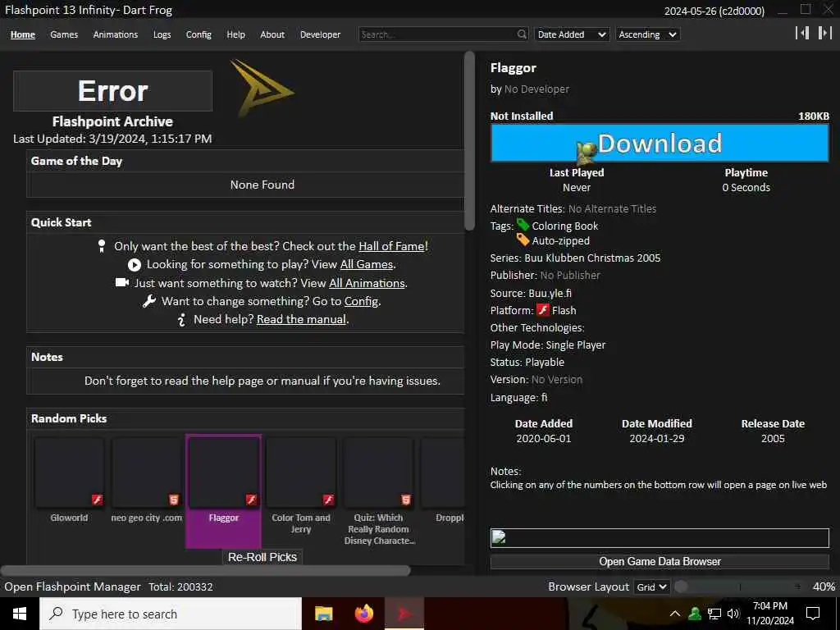Click the search magnifier icon
This screenshot has width=840, height=630.
[522, 34]
